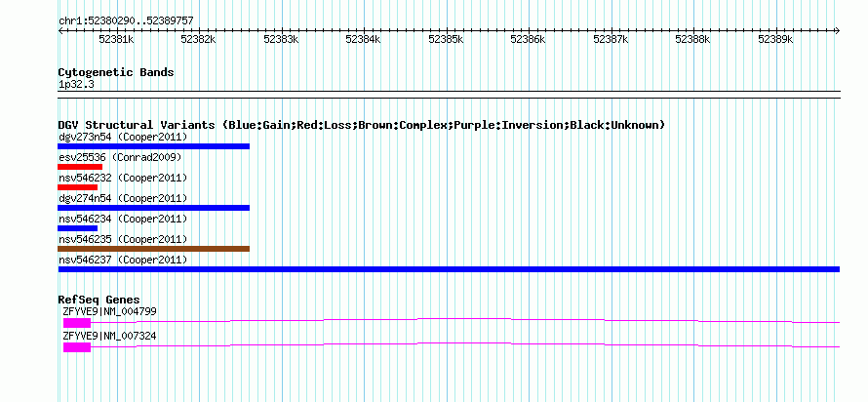
Task: Click the NM_007324 intron line
Action: [465, 345]
